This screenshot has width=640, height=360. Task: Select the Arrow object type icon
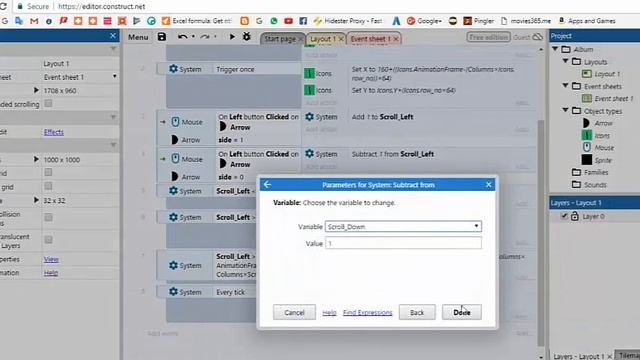click(587, 123)
